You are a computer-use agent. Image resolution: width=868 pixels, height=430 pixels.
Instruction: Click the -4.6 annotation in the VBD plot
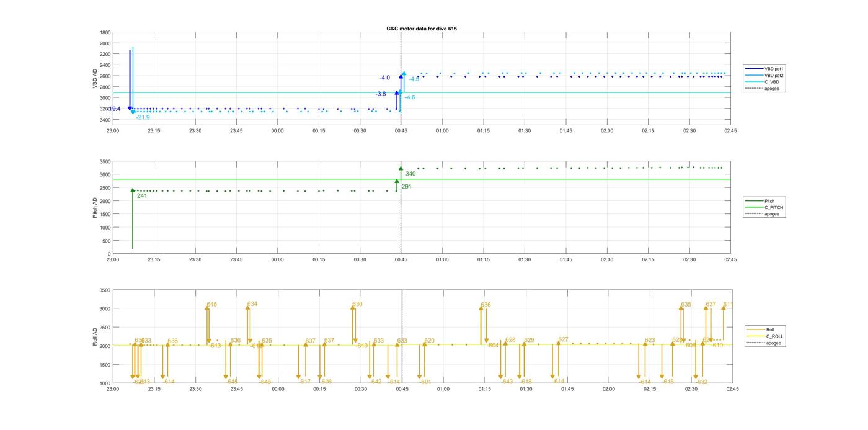pyautogui.click(x=410, y=97)
